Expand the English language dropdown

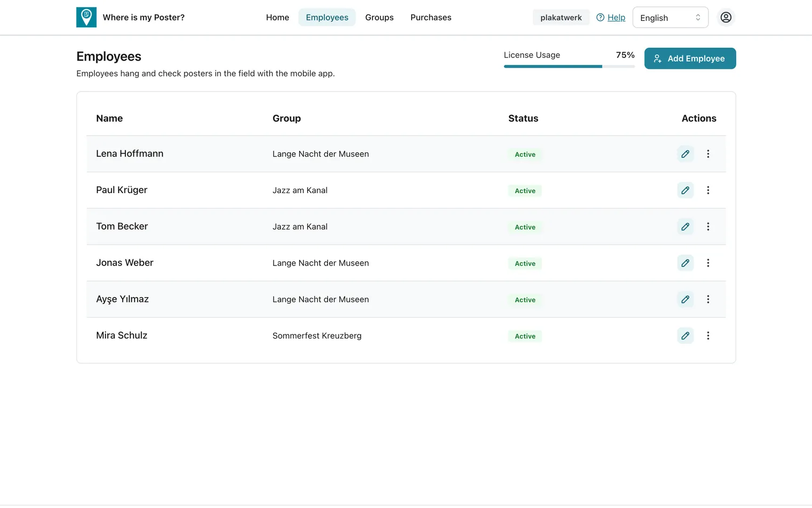click(671, 18)
